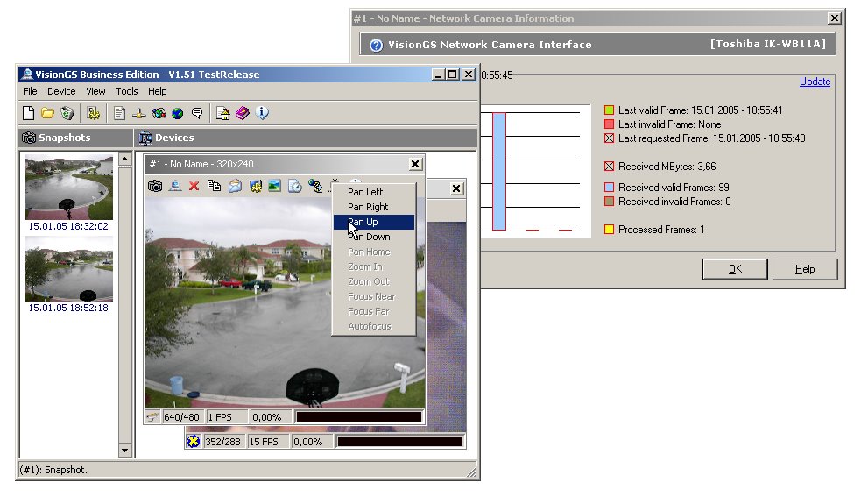Click the Help button in camera dialog
Screen dimensions: 868x497
pos(804,269)
